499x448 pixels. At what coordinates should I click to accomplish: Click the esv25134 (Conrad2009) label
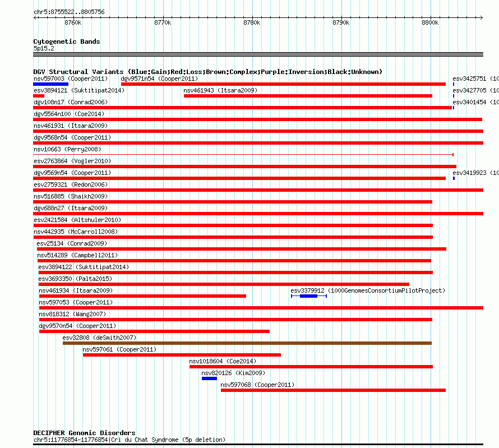(72, 243)
